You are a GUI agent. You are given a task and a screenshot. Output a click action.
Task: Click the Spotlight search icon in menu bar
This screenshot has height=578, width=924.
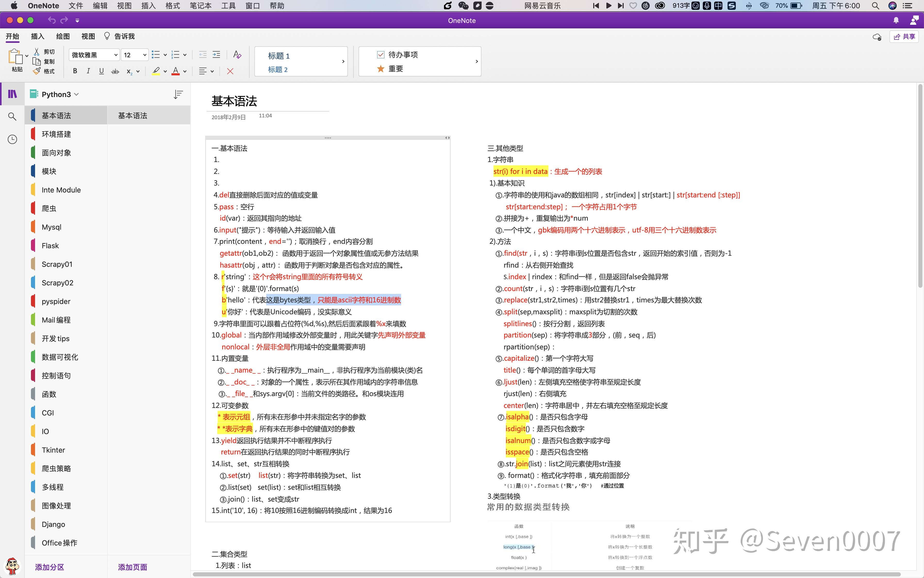click(x=876, y=6)
